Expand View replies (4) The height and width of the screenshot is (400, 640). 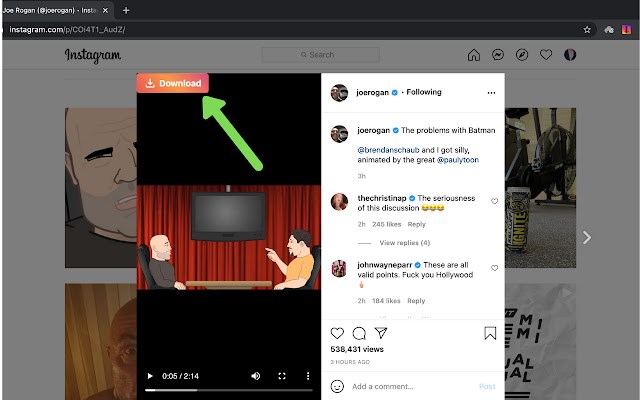pos(404,242)
